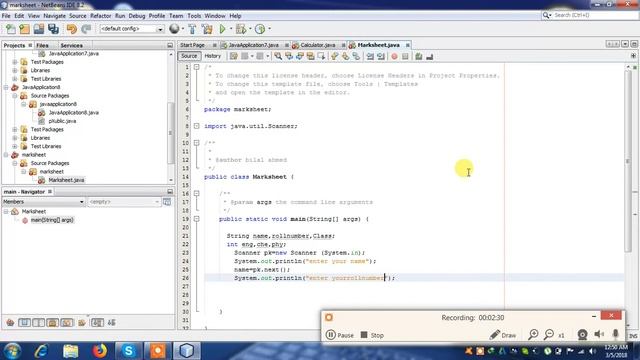The height and width of the screenshot is (360, 640).
Task: Click the green Run Project arrow
Action: (x=222, y=29)
